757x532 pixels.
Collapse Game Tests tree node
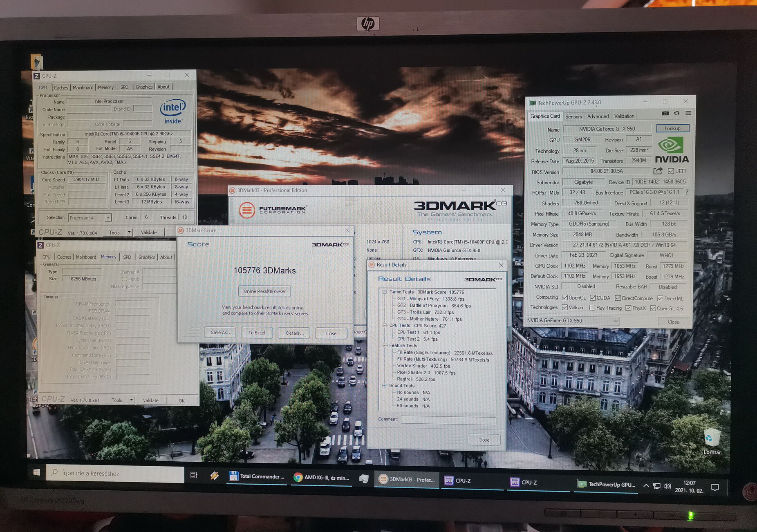(x=385, y=292)
